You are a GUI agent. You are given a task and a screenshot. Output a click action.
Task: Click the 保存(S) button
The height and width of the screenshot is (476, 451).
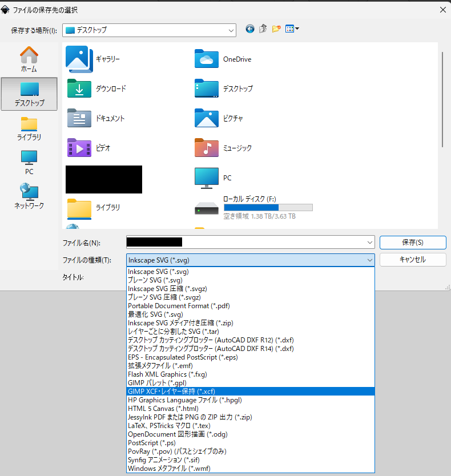(x=412, y=243)
